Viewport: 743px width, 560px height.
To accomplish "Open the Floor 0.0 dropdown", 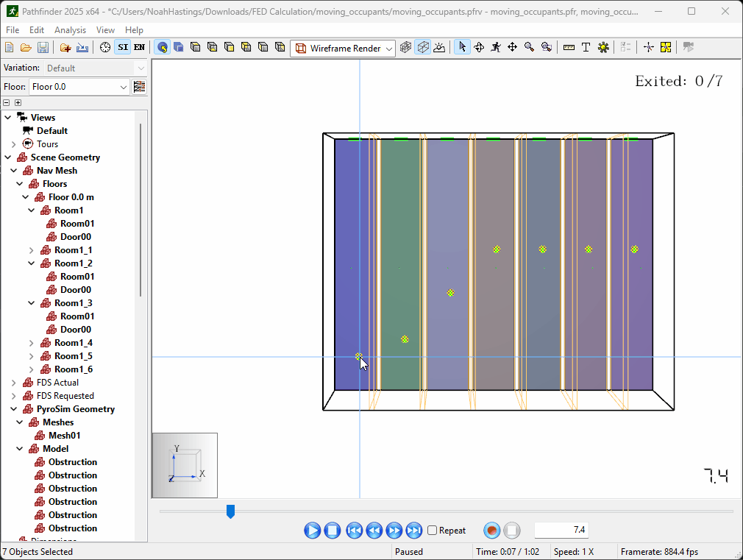I will click(x=79, y=87).
